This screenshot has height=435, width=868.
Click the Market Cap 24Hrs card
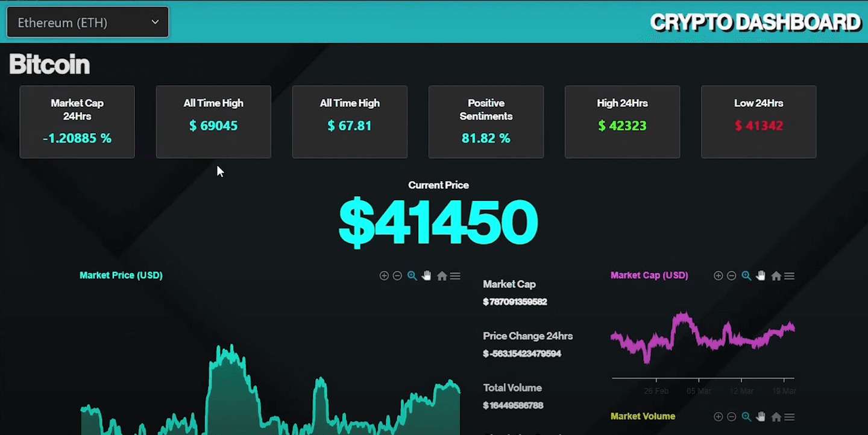coord(77,122)
